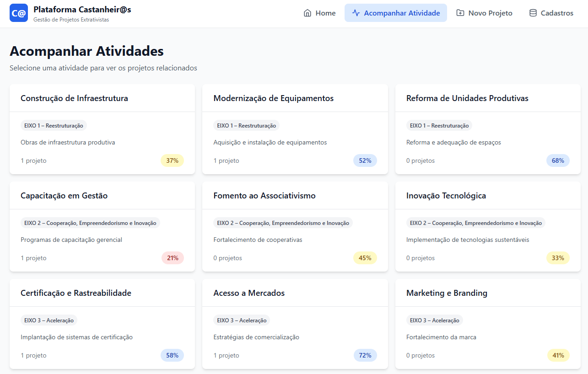Select the Capacitação em Gestão card title
The width and height of the screenshot is (588, 374).
64,196
